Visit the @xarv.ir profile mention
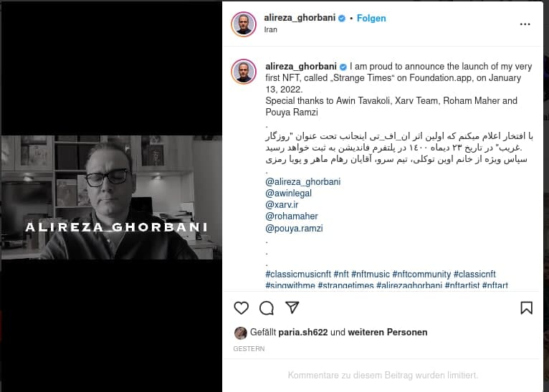The height and width of the screenshot is (392, 549). (x=282, y=205)
